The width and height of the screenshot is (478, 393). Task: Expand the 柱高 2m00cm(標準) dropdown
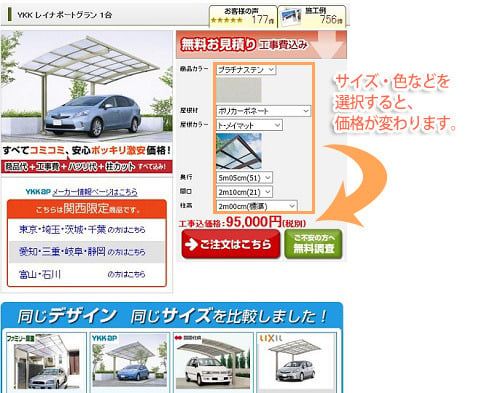click(256, 206)
